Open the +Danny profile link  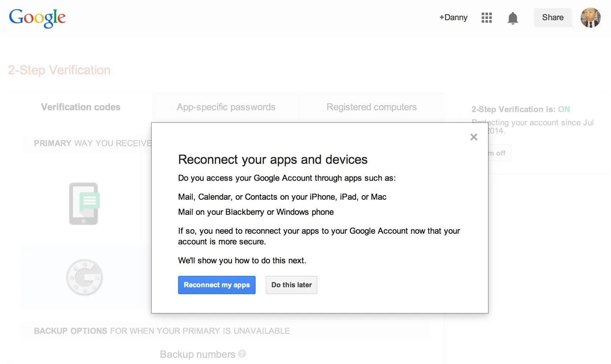pyautogui.click(x=453, y=17)
